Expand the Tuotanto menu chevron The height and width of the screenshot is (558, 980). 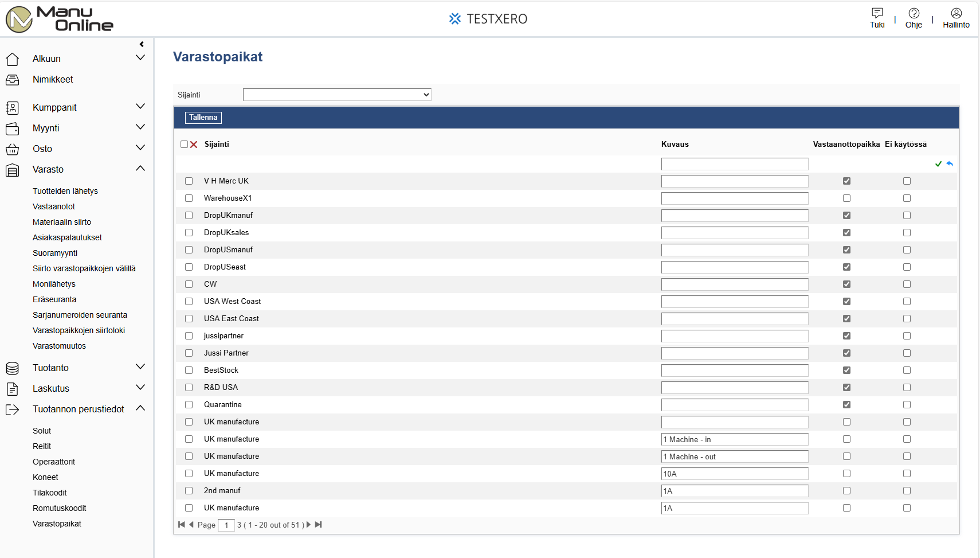click(x=140, y=367)
